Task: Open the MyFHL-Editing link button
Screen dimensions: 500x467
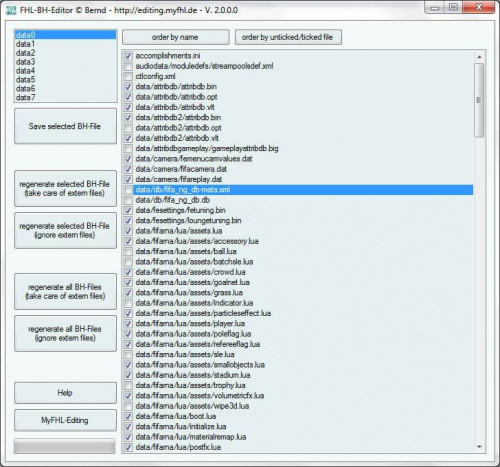Action: point(65,420)
